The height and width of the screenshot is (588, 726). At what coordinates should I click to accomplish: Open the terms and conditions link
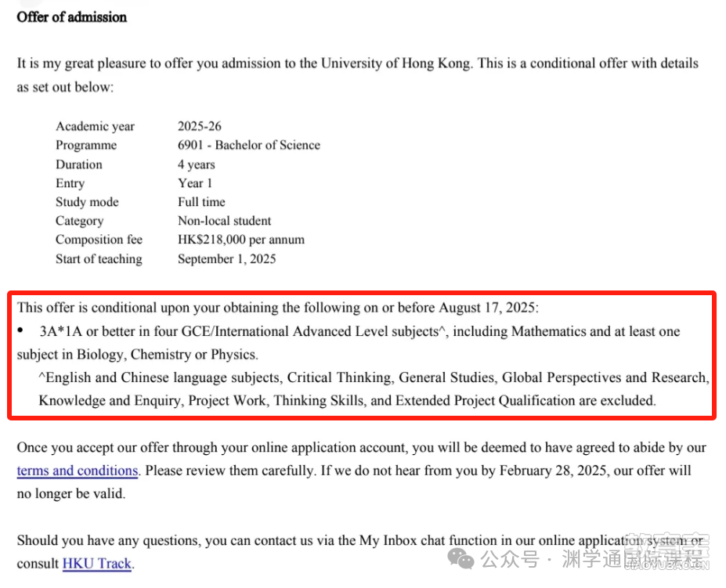tap(78, 471)
